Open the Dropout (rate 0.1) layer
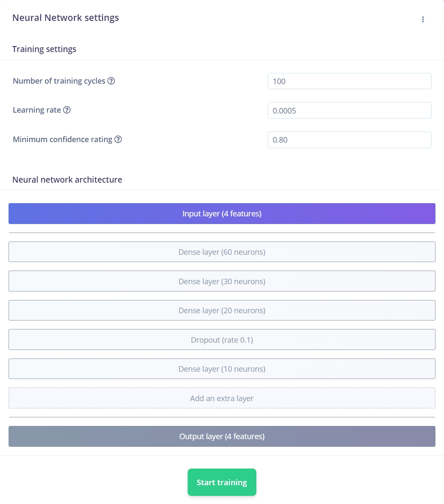This screenshot has height=504, width=444. pos(222,339)
